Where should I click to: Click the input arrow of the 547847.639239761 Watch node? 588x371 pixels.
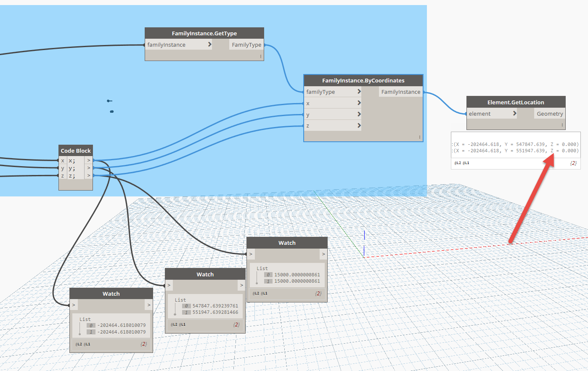click(x=169, y=285)
